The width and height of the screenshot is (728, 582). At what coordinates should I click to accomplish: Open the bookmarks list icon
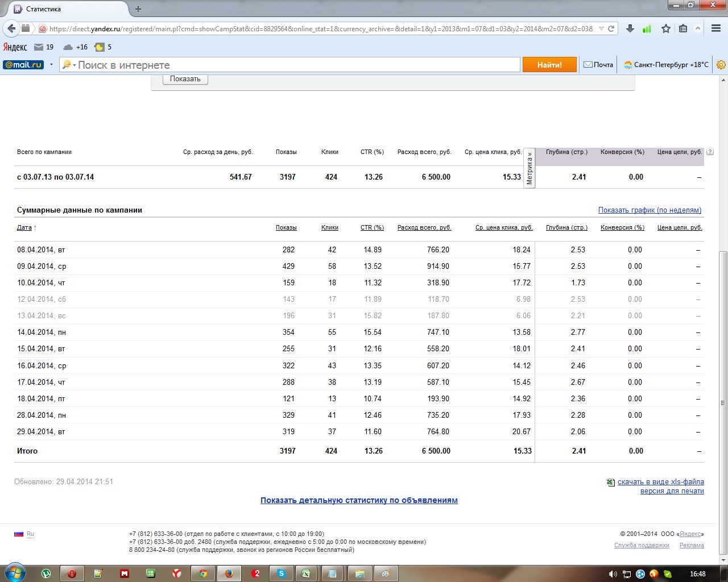(683, 28)
